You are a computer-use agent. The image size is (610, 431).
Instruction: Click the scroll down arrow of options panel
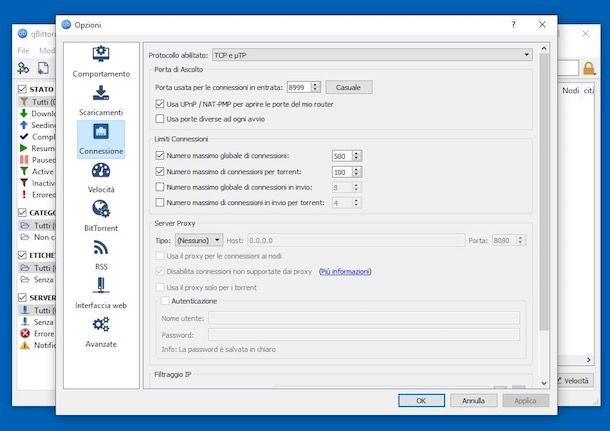click(544, 383)
